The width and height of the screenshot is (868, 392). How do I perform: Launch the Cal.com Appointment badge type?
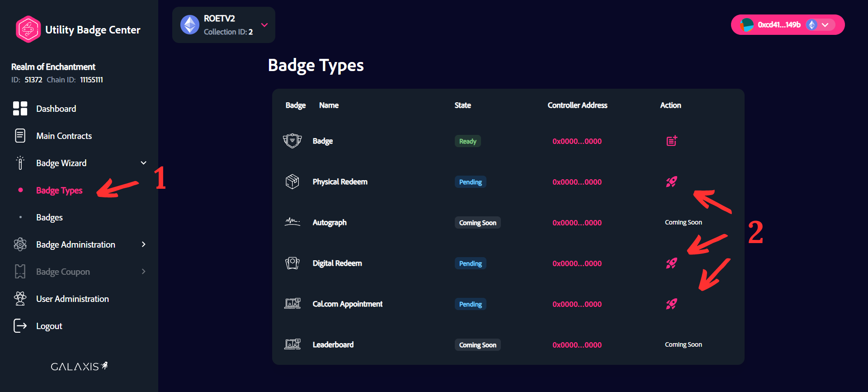[x=671, y=304]
